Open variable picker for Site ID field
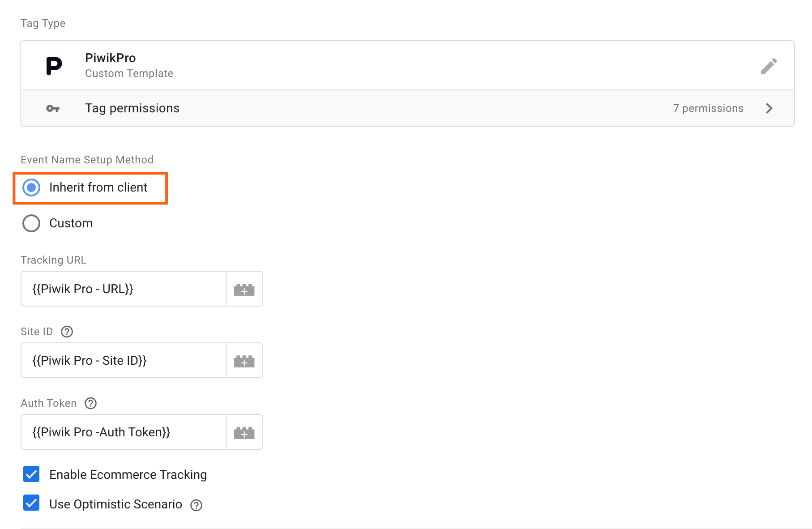 [244, 361]
